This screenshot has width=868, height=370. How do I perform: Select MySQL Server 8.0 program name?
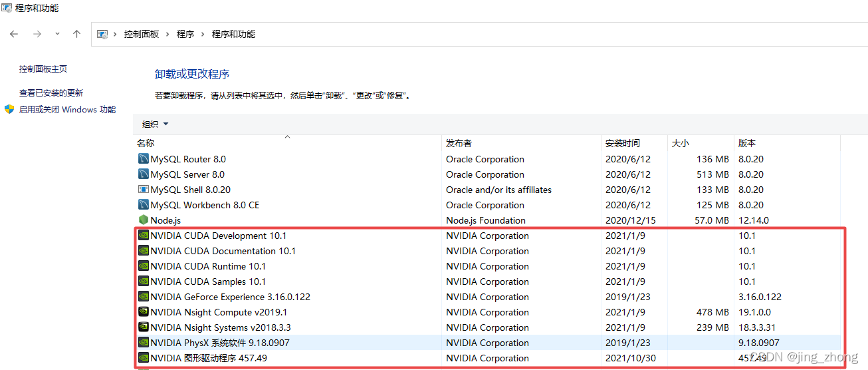(187, 174)
